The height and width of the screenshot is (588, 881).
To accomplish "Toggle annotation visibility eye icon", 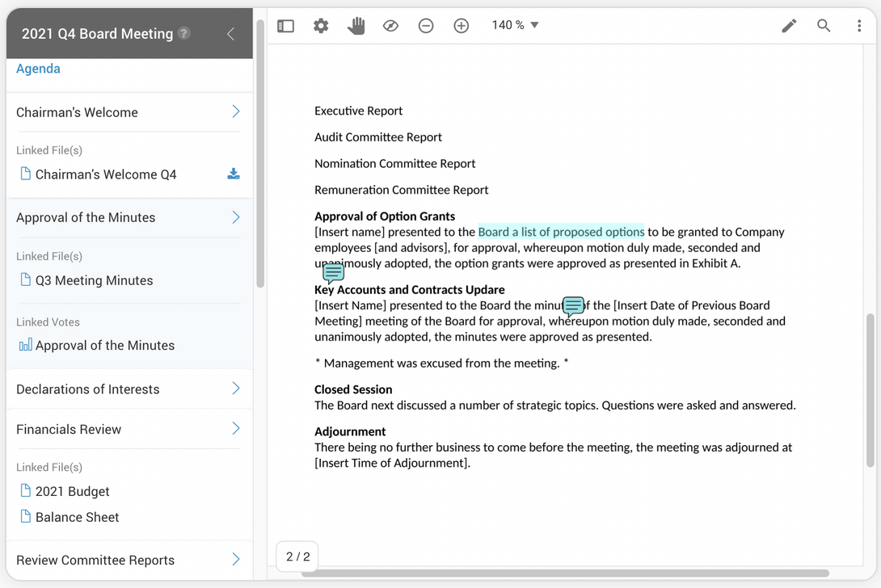I will pyautogui.click(x=390, y=26).
